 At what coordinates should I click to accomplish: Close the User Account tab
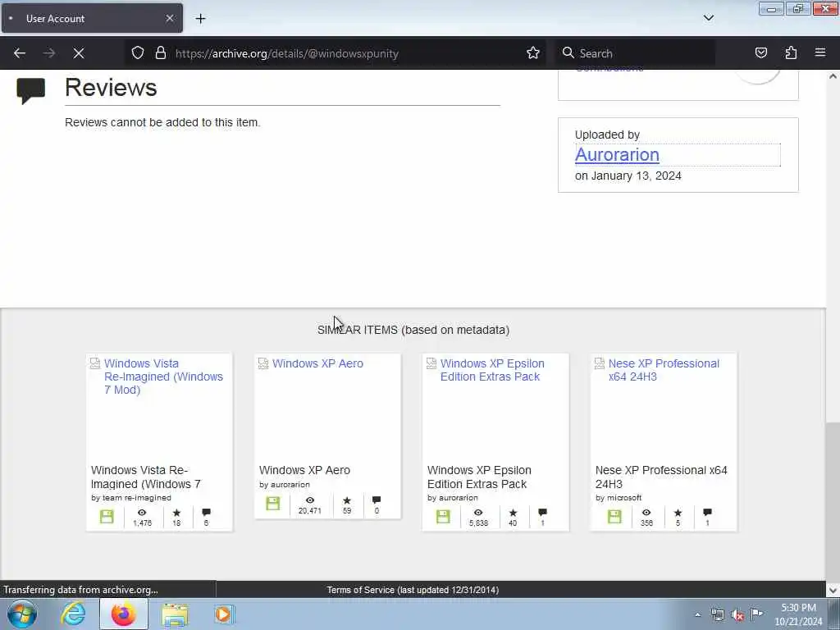(169, 18)
